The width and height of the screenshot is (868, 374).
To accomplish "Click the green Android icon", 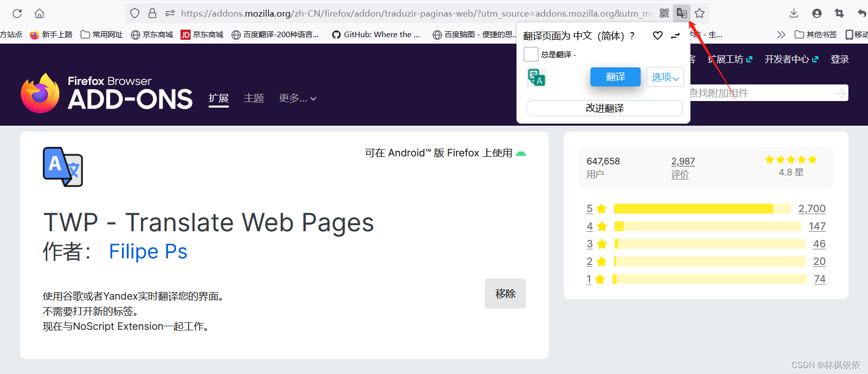I will point(521,153).
